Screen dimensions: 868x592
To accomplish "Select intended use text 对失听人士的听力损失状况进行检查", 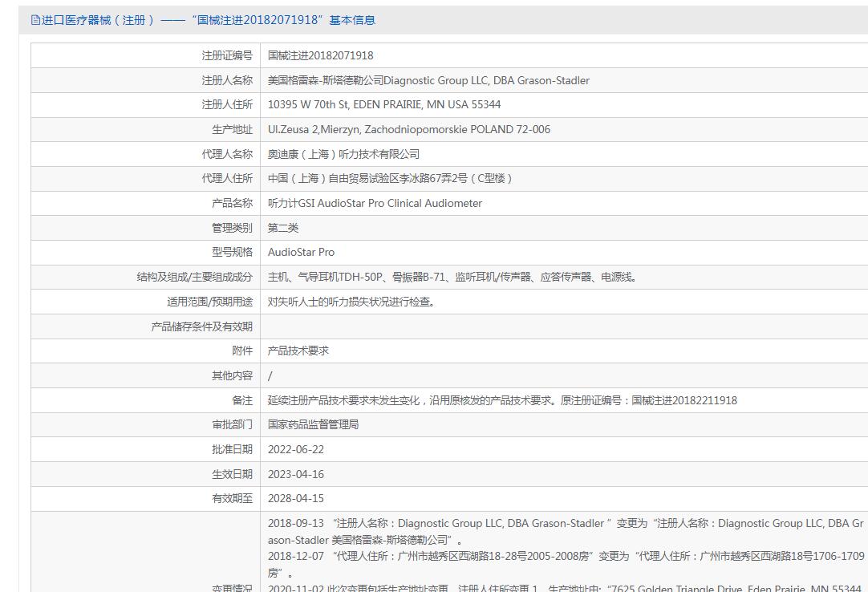I will (x=351, y=302).
